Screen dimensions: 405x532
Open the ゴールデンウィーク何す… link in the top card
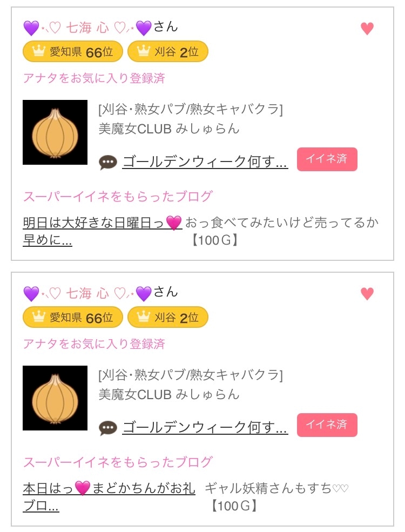[x=205, y=161]
